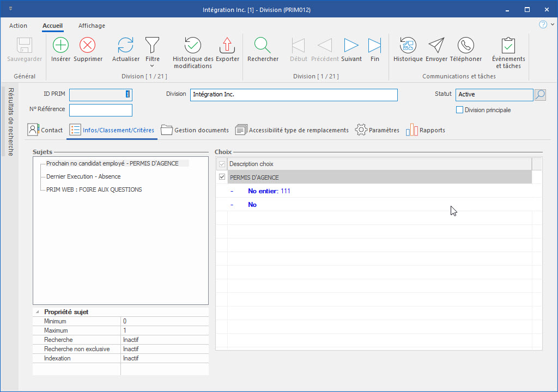Open the Résultats de recherche side panel
The height and width of the screenshot is (392, 558).
click(x=10, y=121)
